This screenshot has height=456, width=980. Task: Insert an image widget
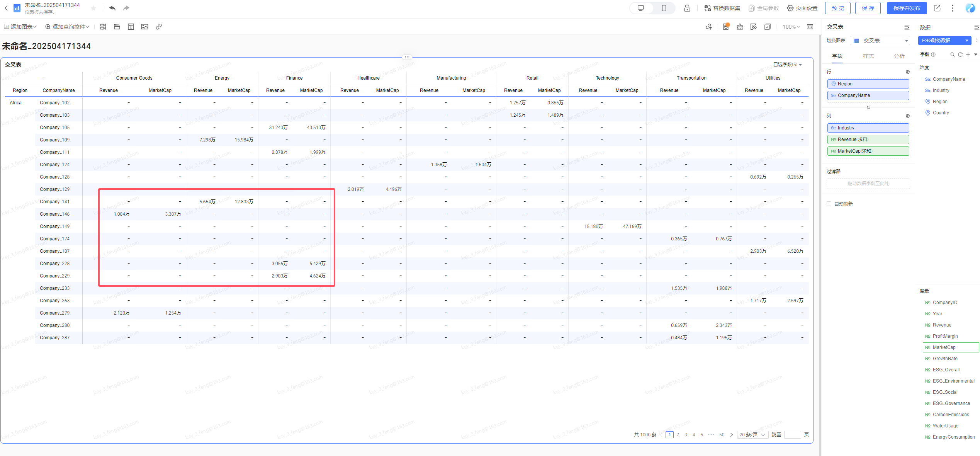(x=145, y=27)
